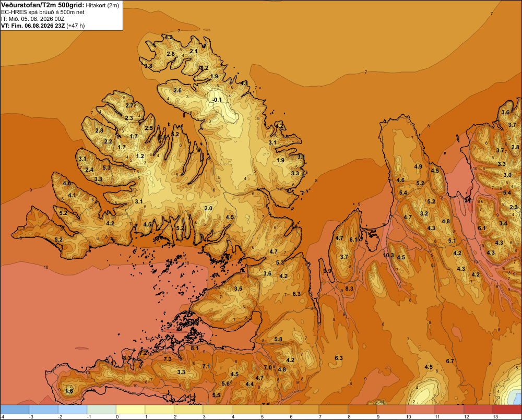Screen dimensions: 522x420
Task: Click the '-0.1' temperature value on the map
Action: (x=217, y=100)
